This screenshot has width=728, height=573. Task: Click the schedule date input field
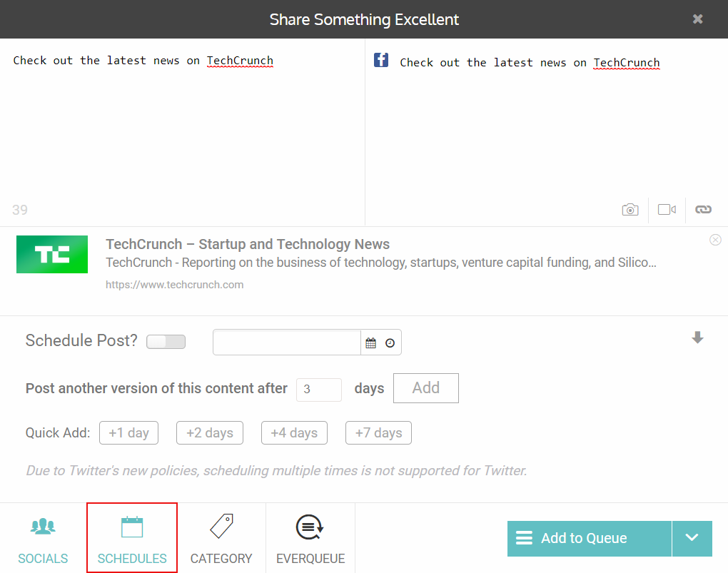click(x=286, y=343)
